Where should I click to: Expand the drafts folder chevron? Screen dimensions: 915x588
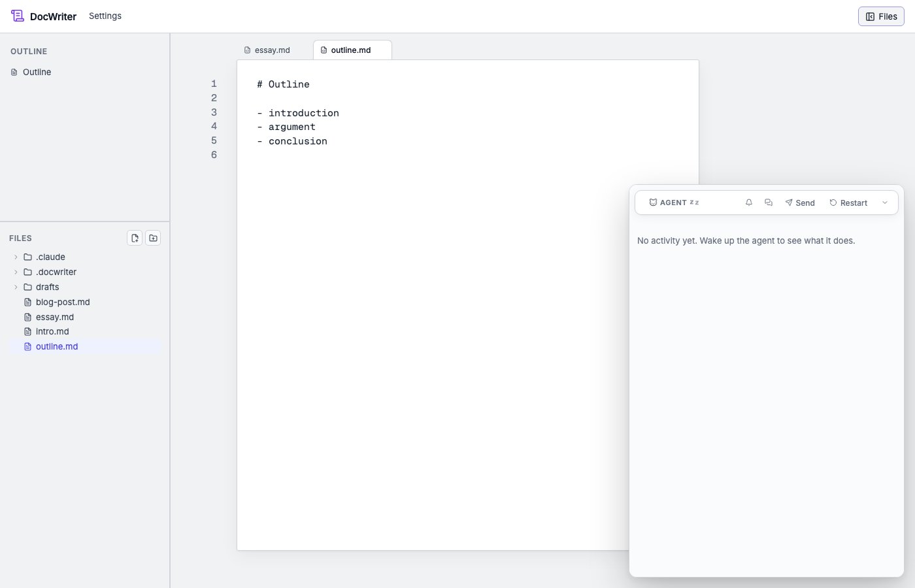point(16,287)
